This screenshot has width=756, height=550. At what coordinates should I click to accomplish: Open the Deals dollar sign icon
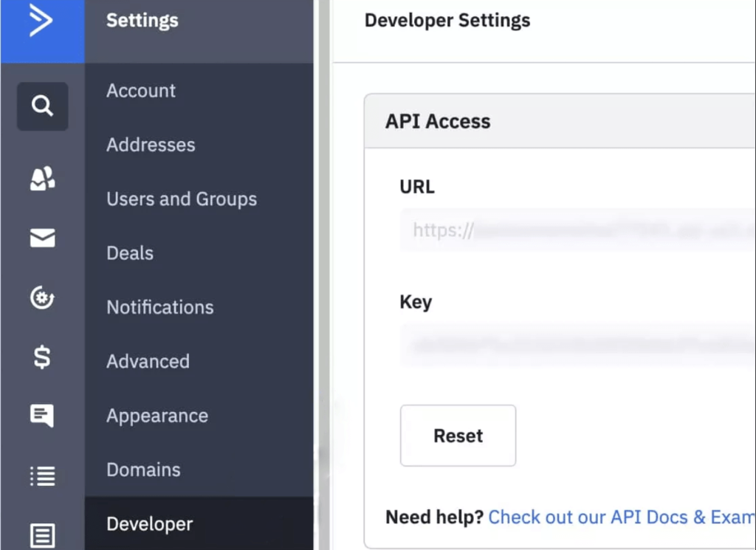click(42, 357)
